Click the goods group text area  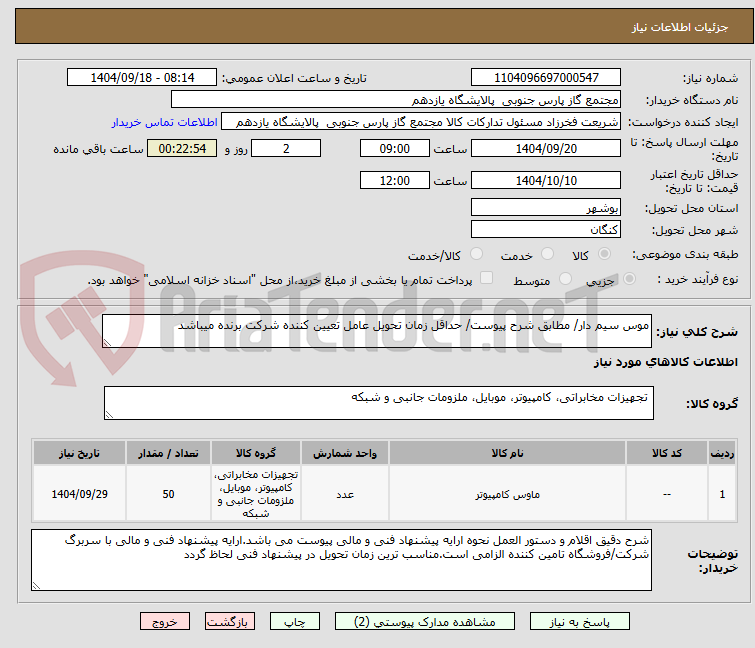coord(378,403)
